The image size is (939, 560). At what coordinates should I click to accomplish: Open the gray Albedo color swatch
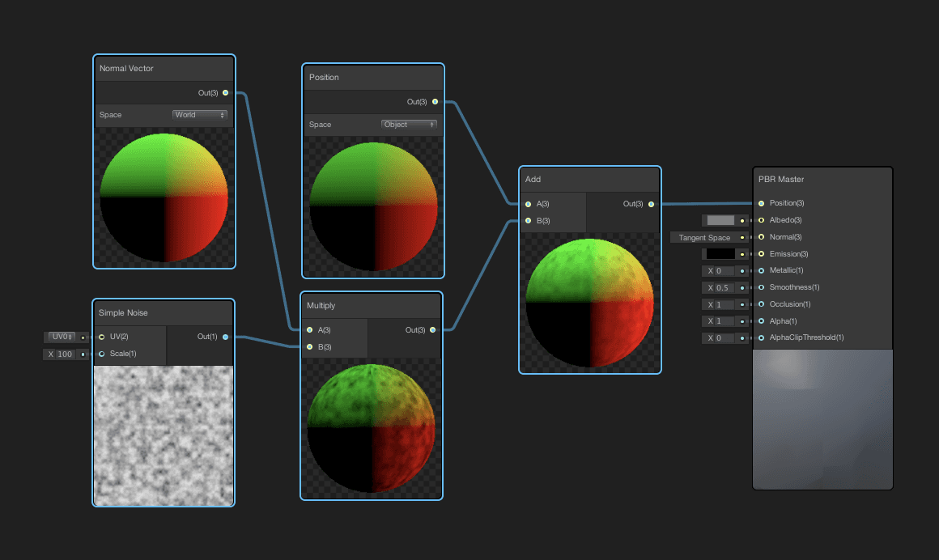(720, 220)
